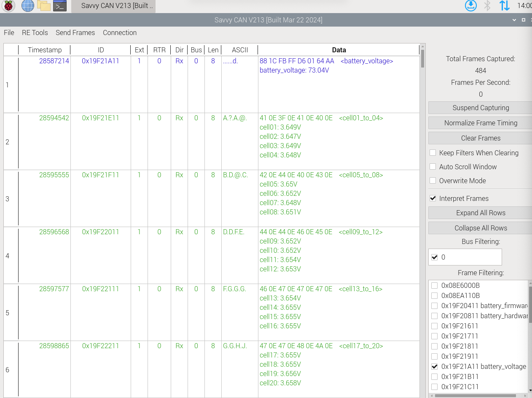Open the Connection menu
Image resolution: width=532 pixels, height=398 pixels.
(x=120, y=32)
